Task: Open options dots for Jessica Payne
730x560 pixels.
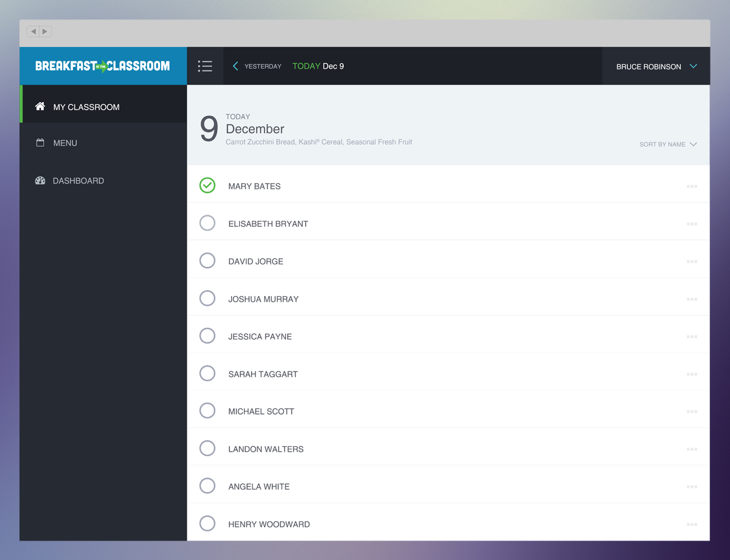Action: [692, 336]
